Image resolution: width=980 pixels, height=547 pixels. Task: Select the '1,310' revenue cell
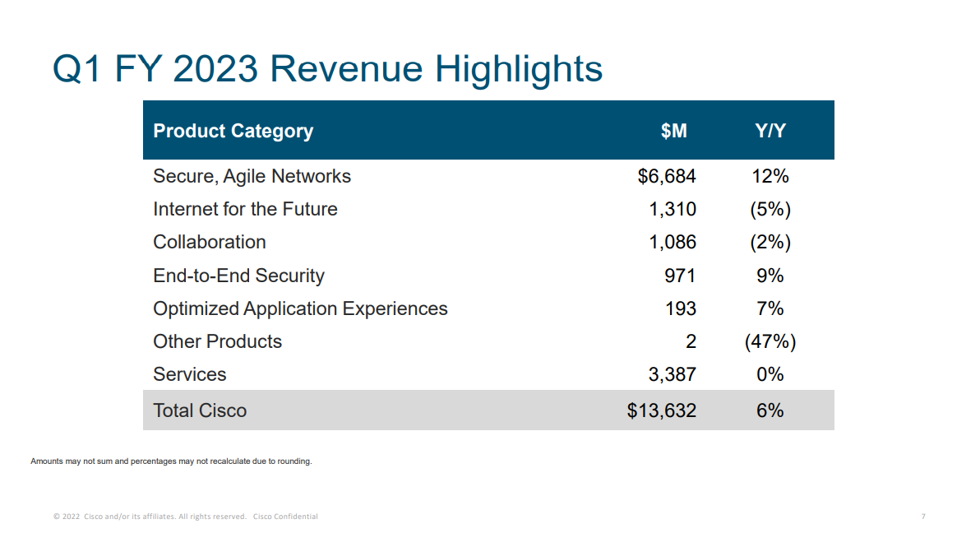coord(672,210)
